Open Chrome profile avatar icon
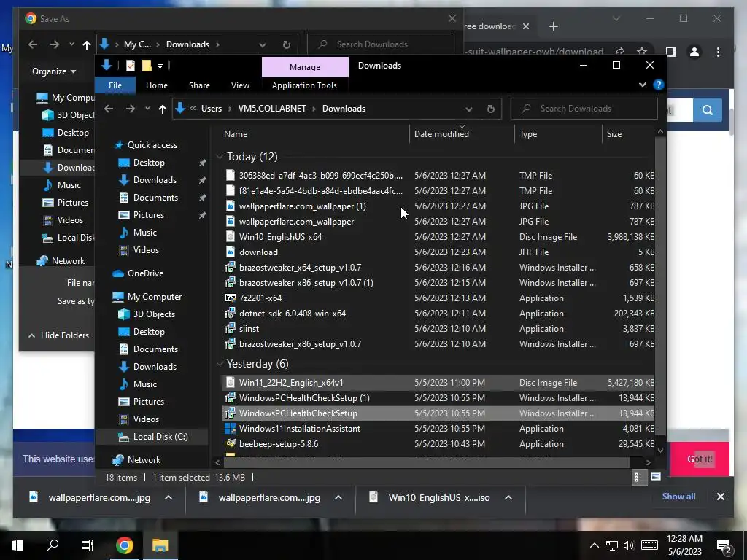 (694, 52)
